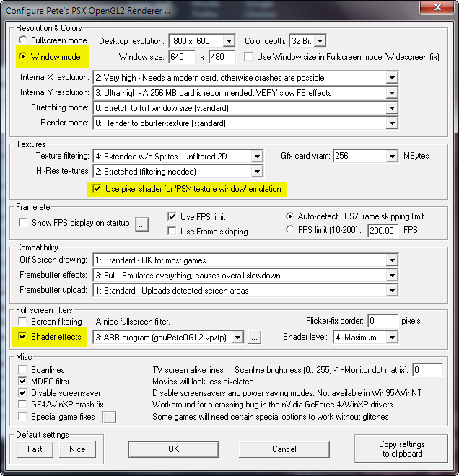Click Copy settings to clipboard

(401, 449)
